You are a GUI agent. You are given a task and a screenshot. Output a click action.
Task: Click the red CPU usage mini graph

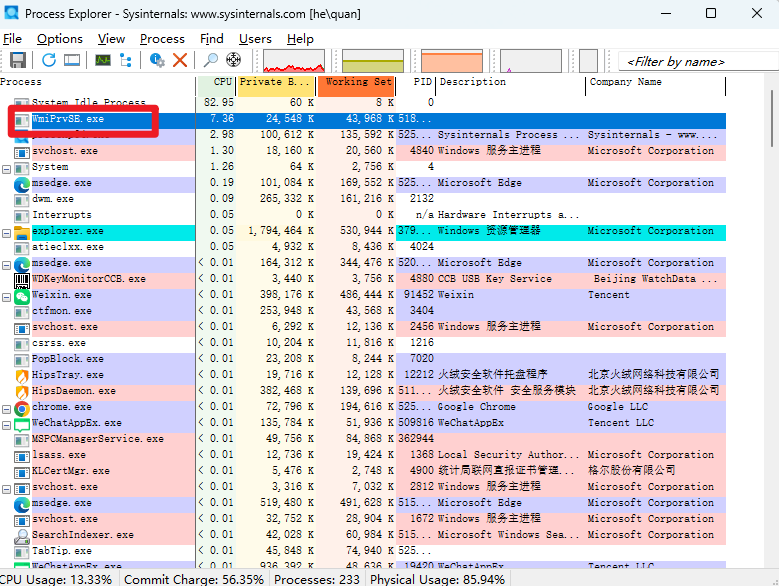point(294,61)
